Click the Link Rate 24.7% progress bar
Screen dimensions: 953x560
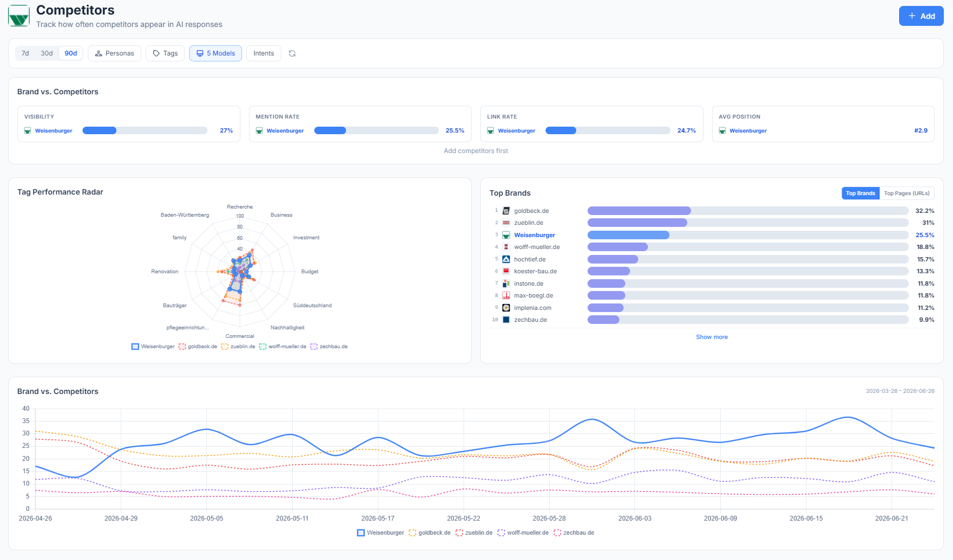608,130
